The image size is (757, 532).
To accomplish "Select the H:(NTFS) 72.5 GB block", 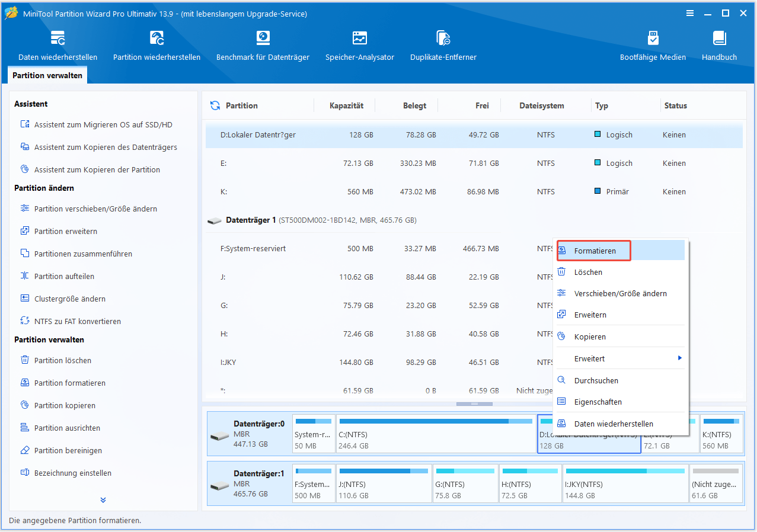I will (x=530, y=483).
